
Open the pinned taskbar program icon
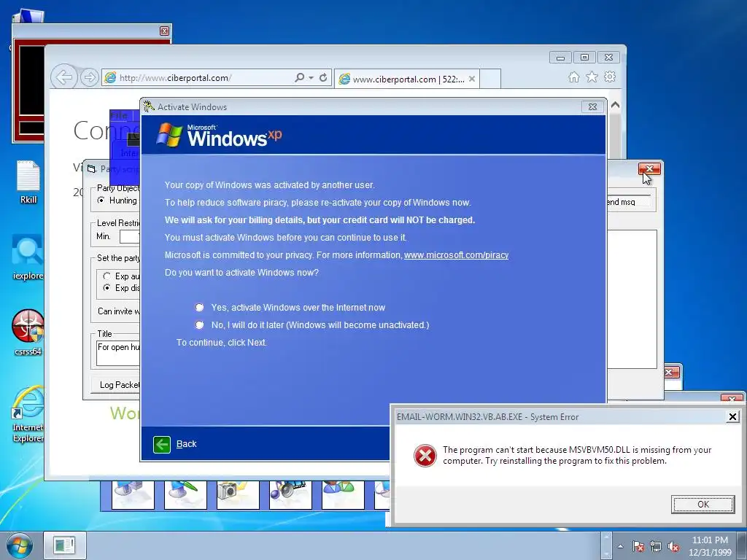pyautogui.click(x=65, y=545)
